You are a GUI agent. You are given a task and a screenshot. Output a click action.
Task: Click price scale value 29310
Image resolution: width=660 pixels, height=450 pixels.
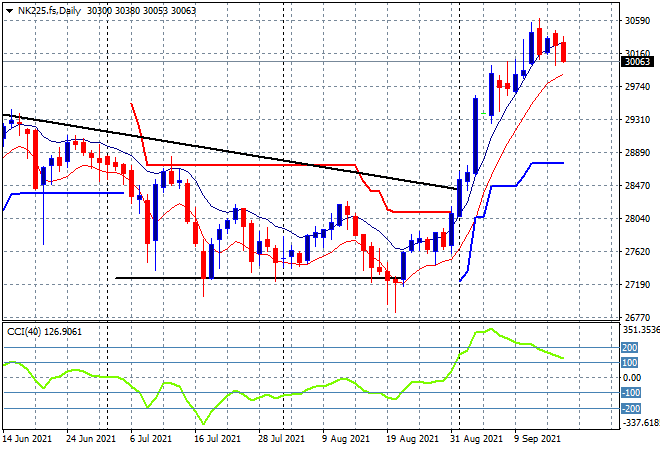click(x=637, y=120)
